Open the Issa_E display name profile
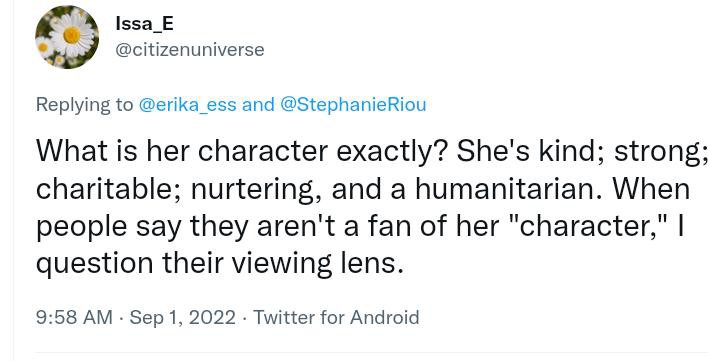 pyautogui.click(x=144, y=23)
